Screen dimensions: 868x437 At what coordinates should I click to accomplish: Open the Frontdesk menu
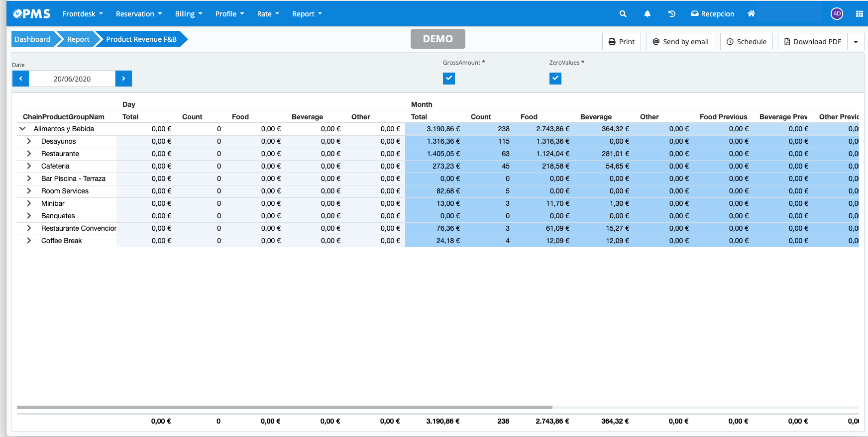tap(83, 14)
